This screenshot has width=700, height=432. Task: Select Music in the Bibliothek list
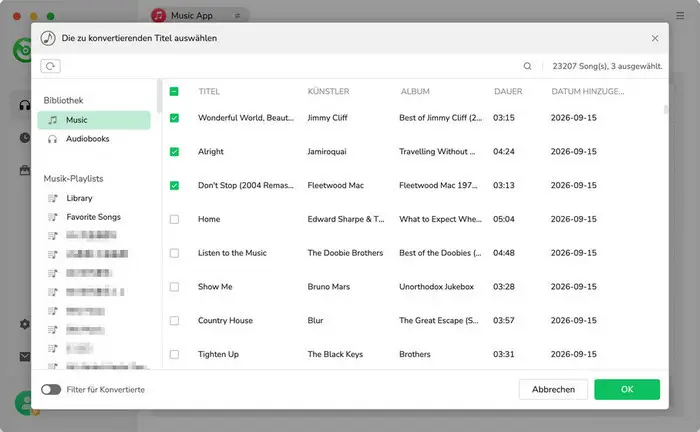[94, 120]
